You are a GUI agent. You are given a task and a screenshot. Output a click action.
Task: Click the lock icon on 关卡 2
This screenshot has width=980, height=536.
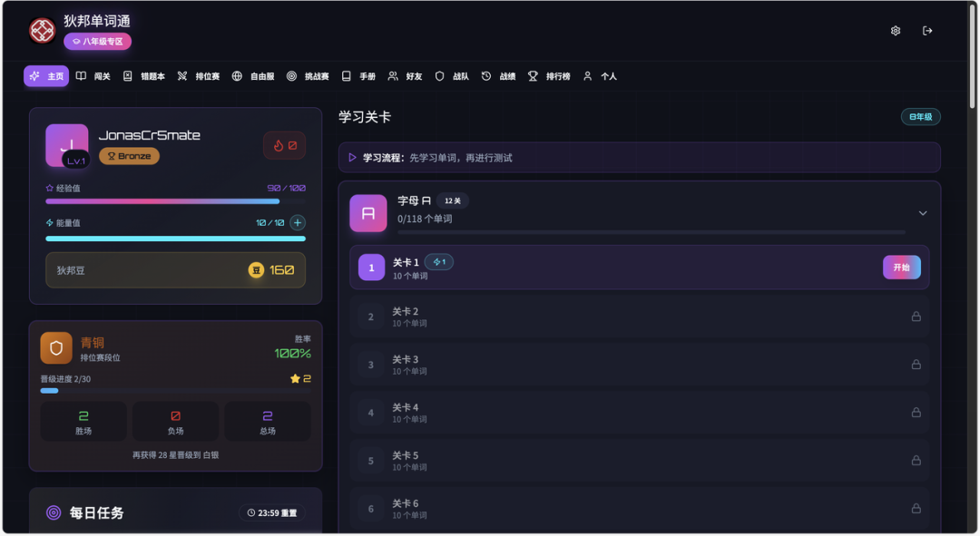tap(916, 317)
